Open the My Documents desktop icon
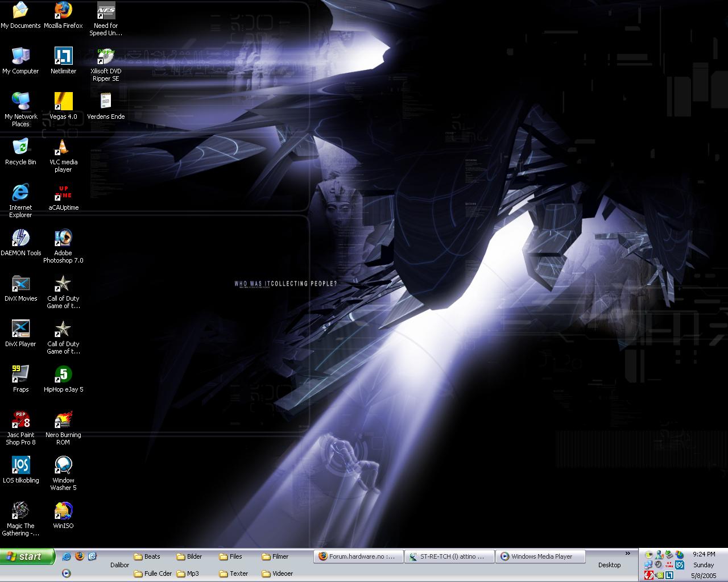This screenshot has width=728, height=582. point(20,16)
